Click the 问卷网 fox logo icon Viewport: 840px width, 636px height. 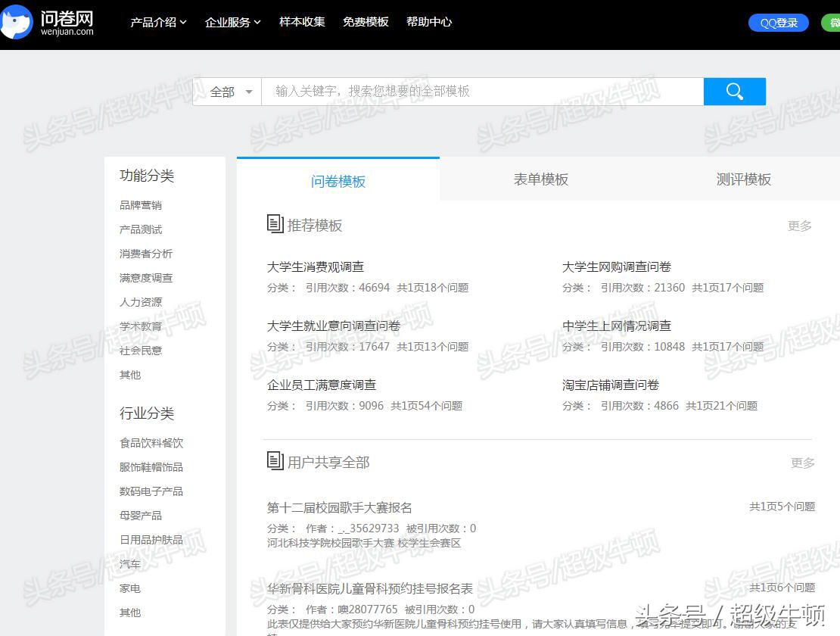[17, 22]
